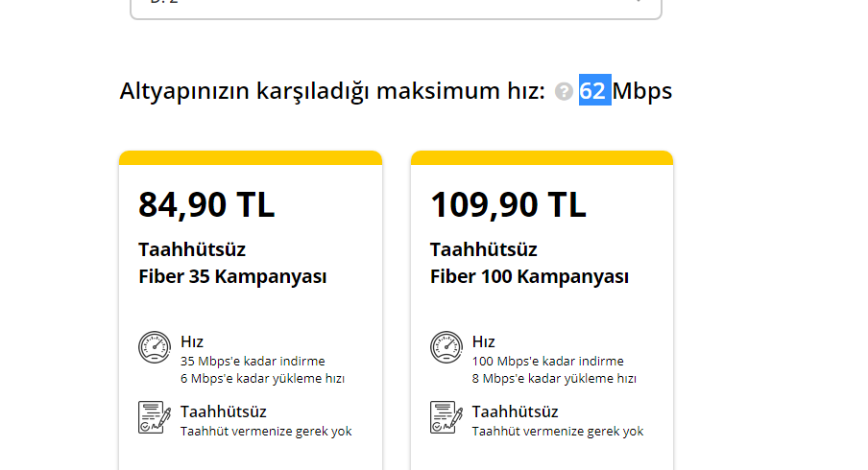This screenshot has height=470, width=868.
Task: Open the Taahhütsüz Fiber 100 Kampanyası title
Action: [x=529, y=263]
